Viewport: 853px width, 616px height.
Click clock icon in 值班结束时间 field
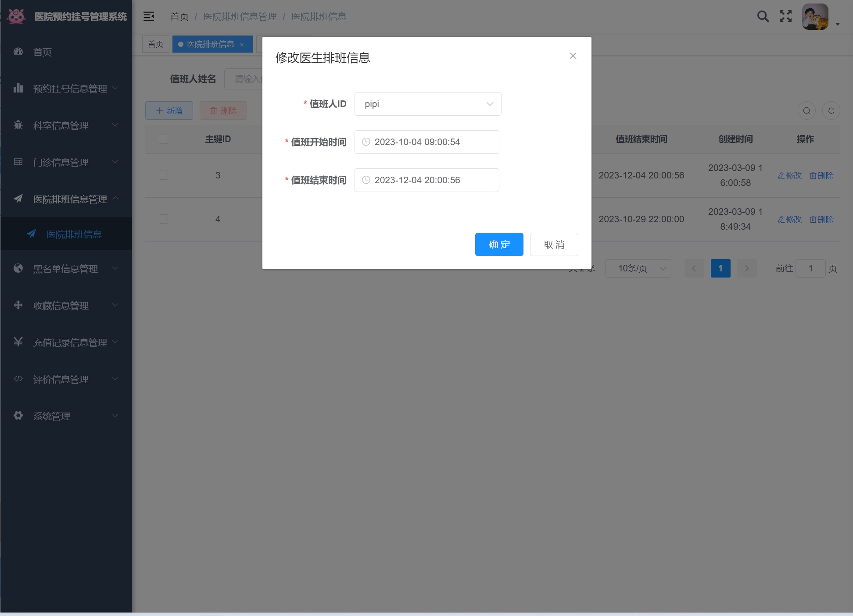[366, 180]
